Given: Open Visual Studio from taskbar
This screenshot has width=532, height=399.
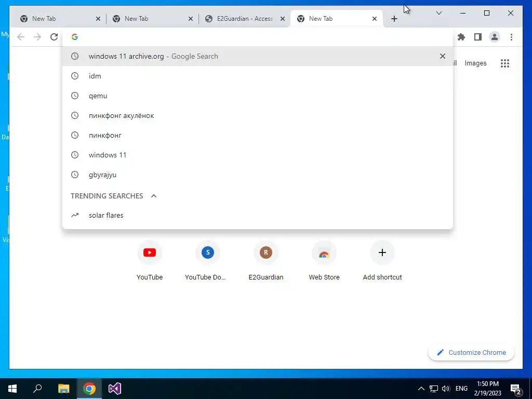Looking at the screenshot, I should point(115,389).
